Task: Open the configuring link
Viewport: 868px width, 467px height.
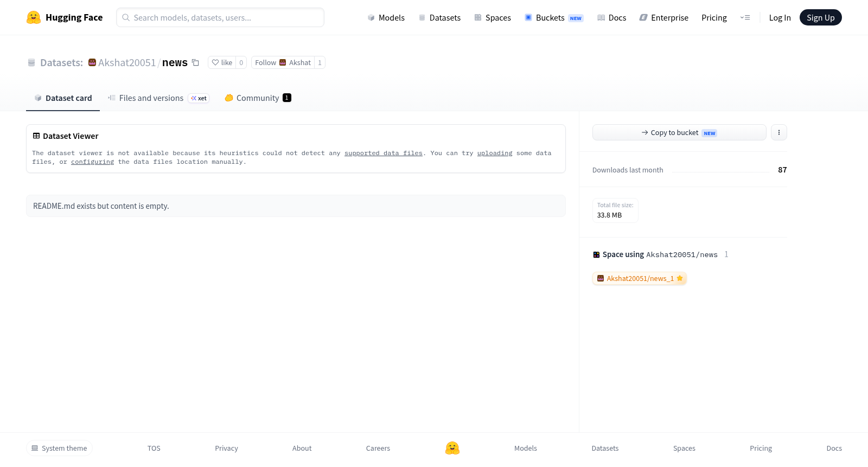Action: pyautogui.click(x=93, y=162)
